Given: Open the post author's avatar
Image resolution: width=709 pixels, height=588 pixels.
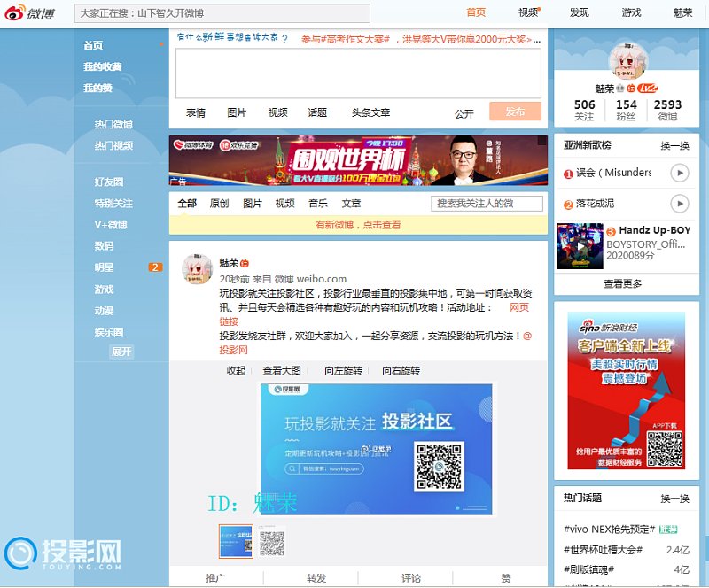Looking at the screenshot, I should [x=197, y=269].
